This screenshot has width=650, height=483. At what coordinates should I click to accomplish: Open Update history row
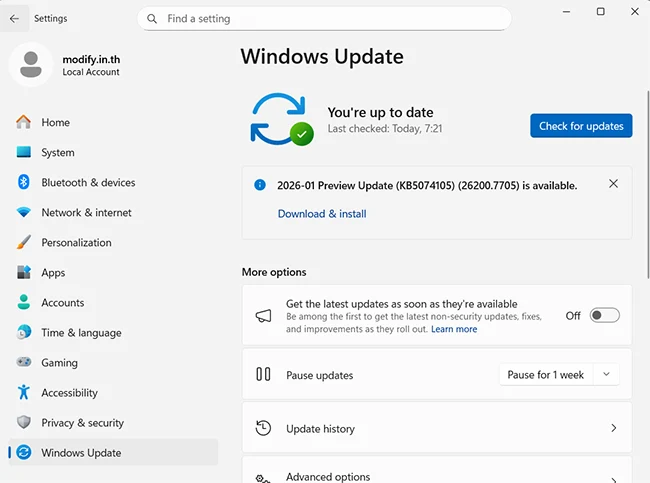tap(437, 428)
